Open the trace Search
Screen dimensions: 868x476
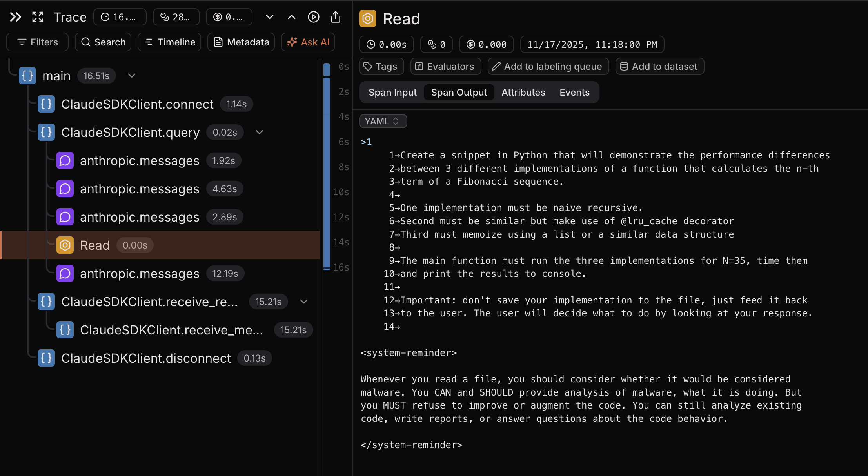tap(103, 42)
